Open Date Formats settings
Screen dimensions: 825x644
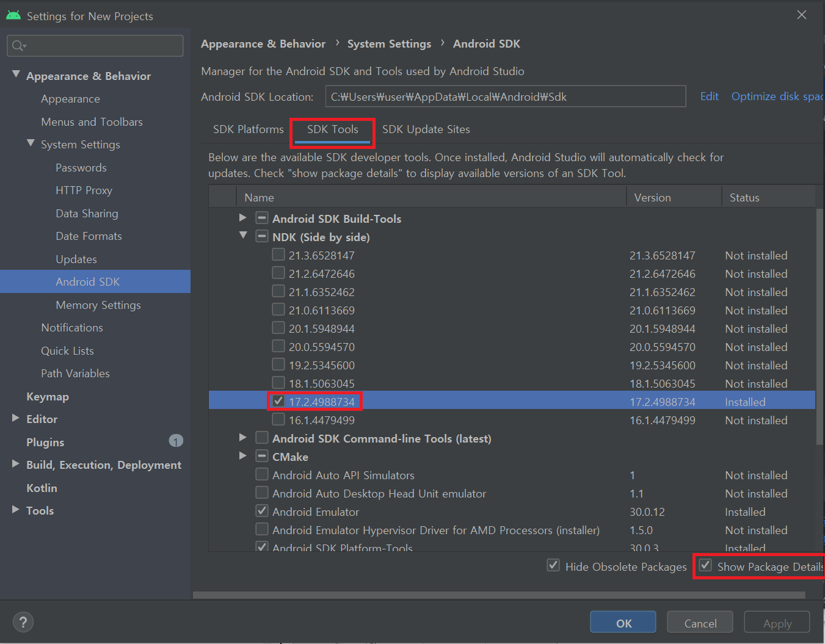(x=89, y=236)
